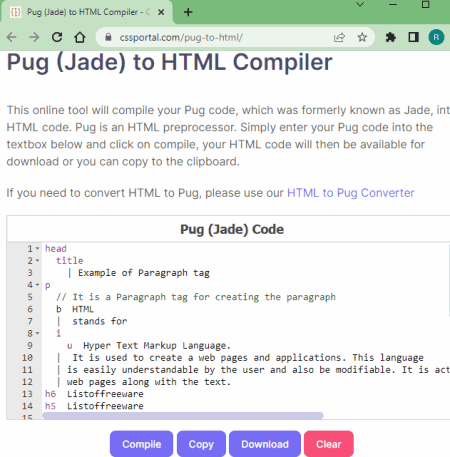
Task: Open the share icon in the address bar
Action: coord(339,37)
